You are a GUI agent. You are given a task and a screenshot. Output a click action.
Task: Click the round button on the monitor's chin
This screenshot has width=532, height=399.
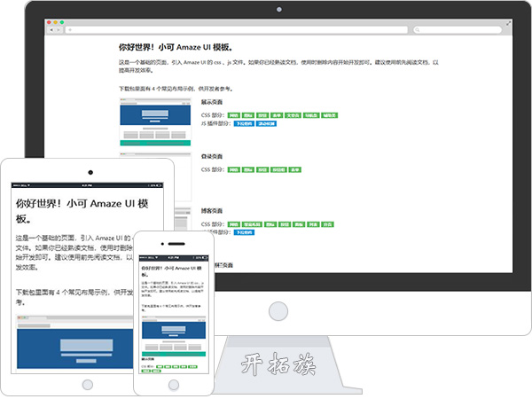click(278, 311)
